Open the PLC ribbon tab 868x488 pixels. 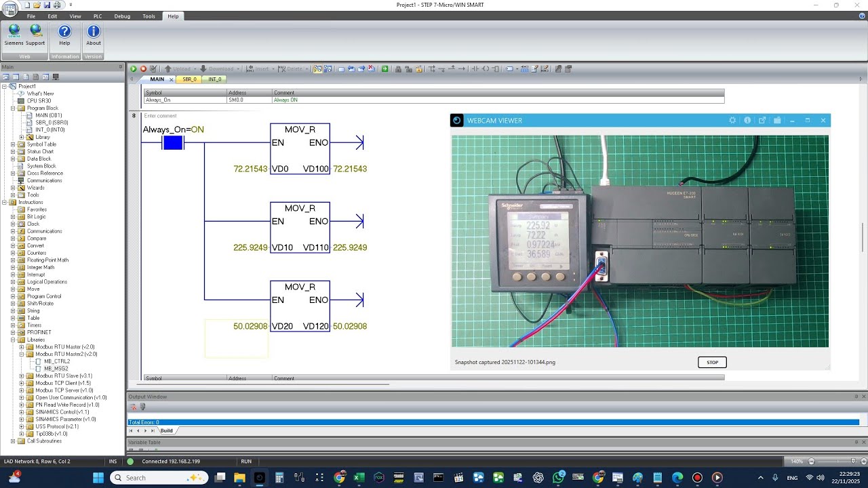98,16
